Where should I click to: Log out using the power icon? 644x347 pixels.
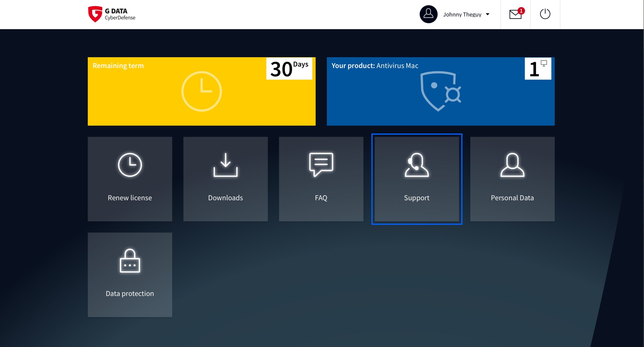[545, 14]
